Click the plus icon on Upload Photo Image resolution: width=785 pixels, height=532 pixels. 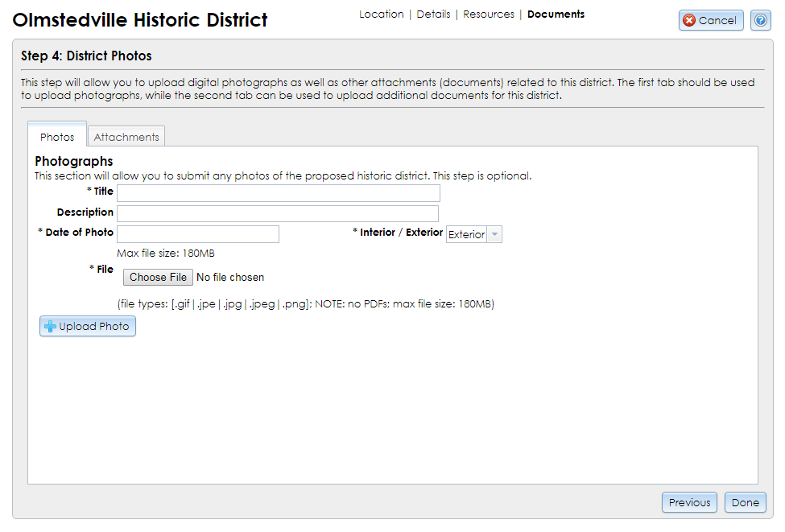point(50,326)
